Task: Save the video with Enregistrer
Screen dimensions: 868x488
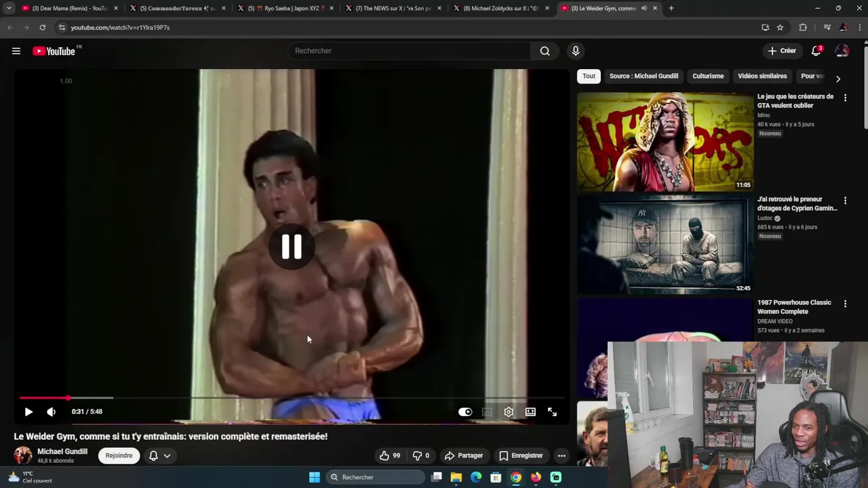Action: click(521, 455)
